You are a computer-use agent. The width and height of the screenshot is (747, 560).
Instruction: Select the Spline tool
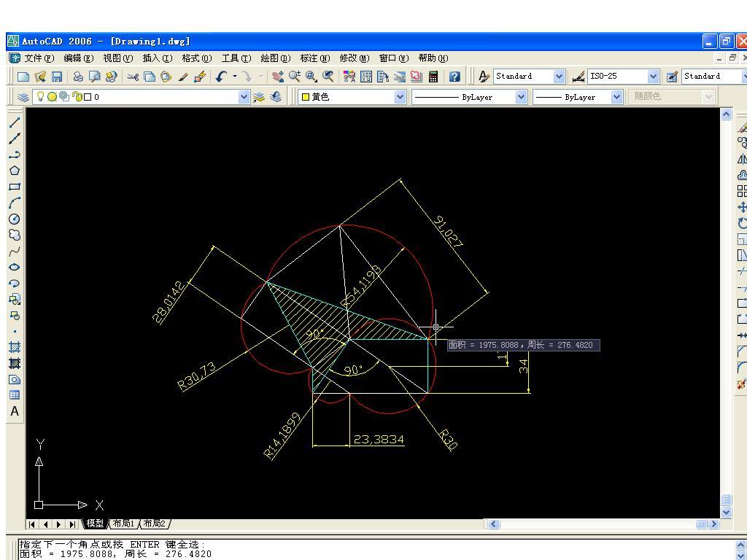[x=15, y=251]
